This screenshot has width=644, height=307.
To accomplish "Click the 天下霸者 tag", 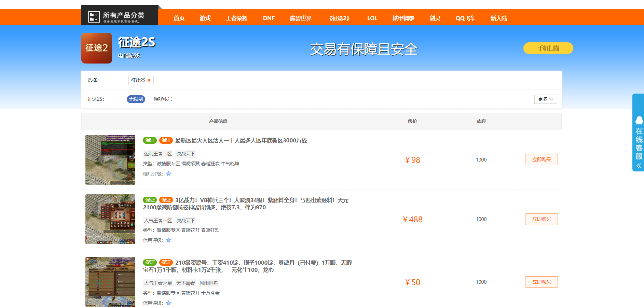I will 186,283.
